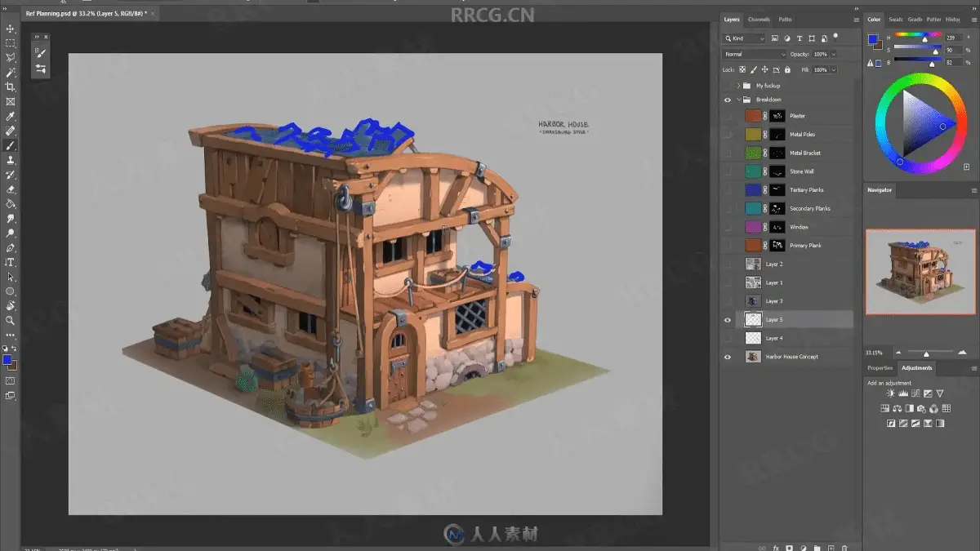Open the layer Kind filter dropdown
Screen dimensions: 980x551
pyautogui.click(x=744, y=38)
